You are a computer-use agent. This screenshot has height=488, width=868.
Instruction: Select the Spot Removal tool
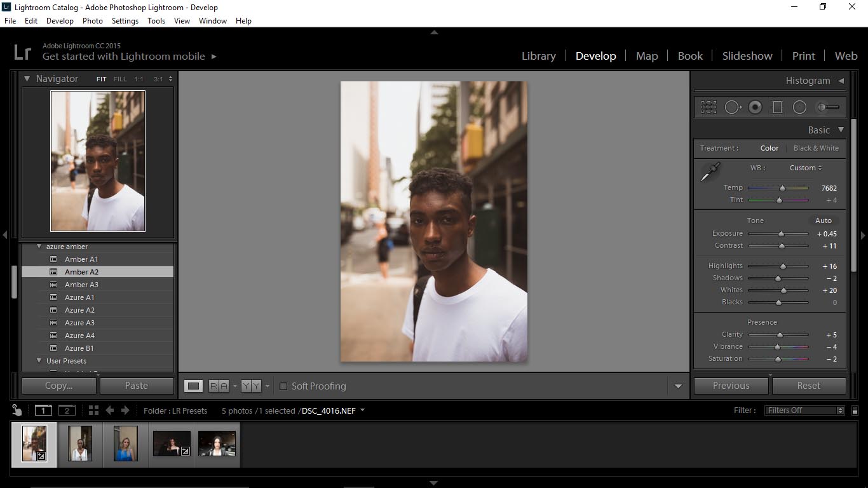coord(733,107)
